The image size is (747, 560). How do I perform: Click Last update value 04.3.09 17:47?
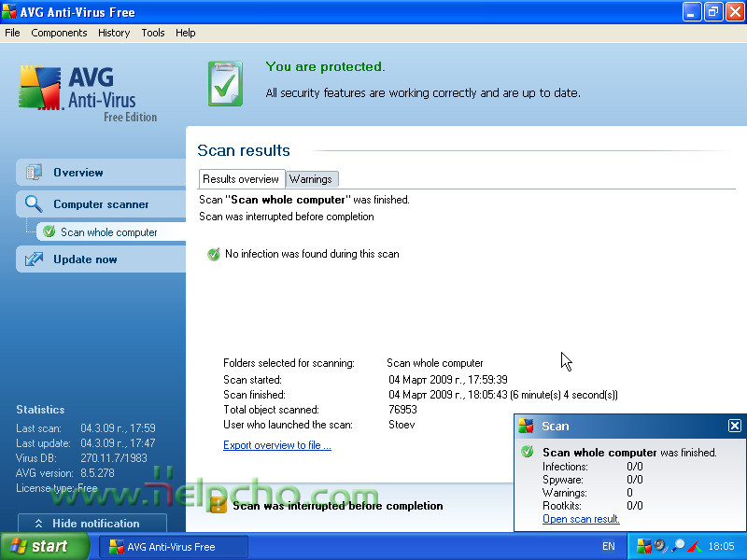click(118, 443)
